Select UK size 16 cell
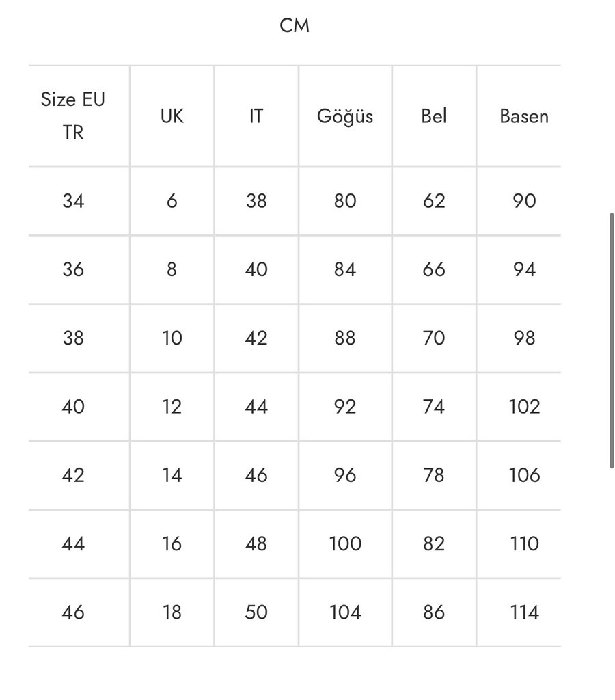Viewport: 615px width, 700px height. pos(172,543)
